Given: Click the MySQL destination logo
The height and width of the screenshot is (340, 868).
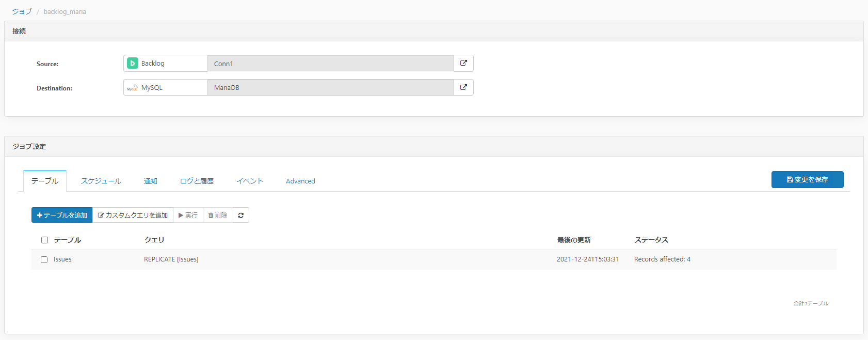Looking at the screenshot, I should tap(133, 88).
